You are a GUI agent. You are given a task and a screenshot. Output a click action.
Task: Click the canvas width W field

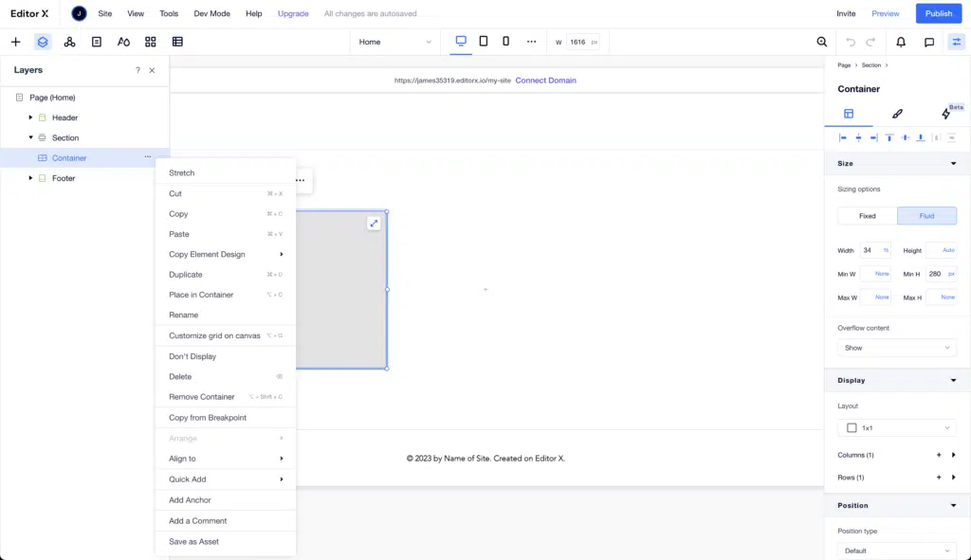pos(583,42)
